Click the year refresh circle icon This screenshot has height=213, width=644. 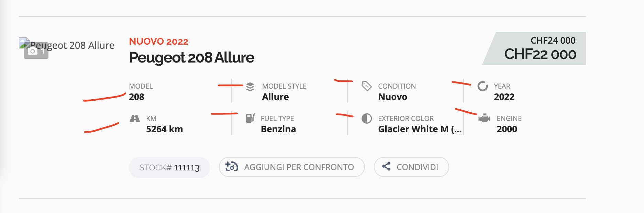click(x=482, y=86)
